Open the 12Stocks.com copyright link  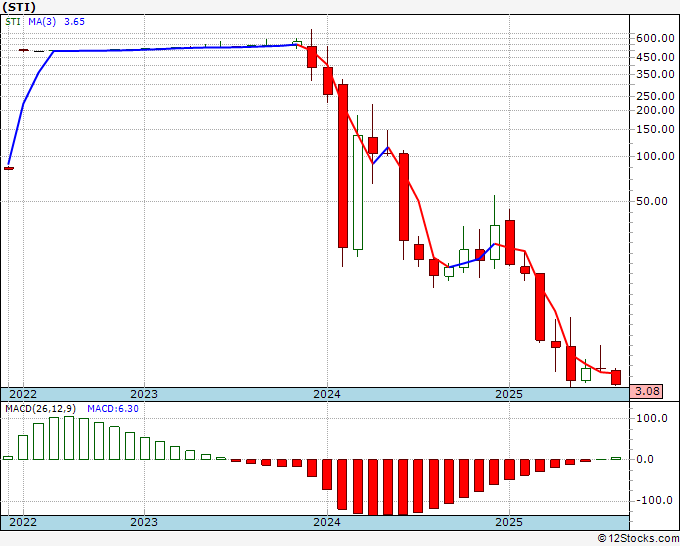pos(638,539)
